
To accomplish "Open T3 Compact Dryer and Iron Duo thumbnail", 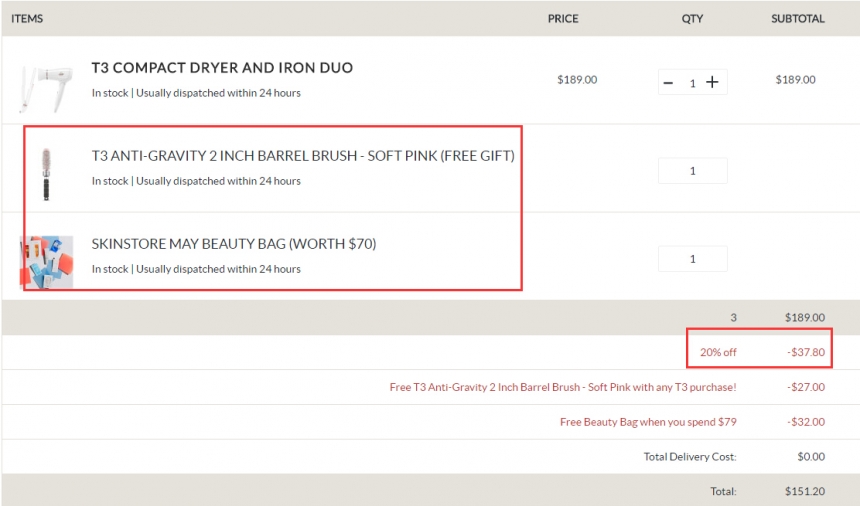I will (x=46, y=88).
